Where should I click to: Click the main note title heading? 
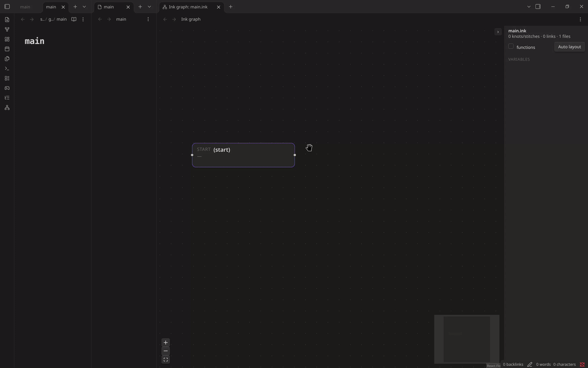(34, 41)
